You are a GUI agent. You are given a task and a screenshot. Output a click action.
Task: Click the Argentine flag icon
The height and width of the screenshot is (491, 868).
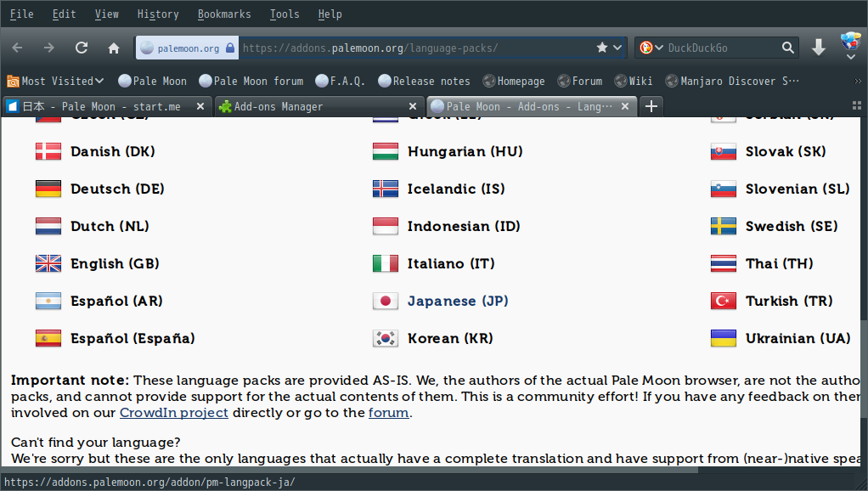(x=48, y=301)
